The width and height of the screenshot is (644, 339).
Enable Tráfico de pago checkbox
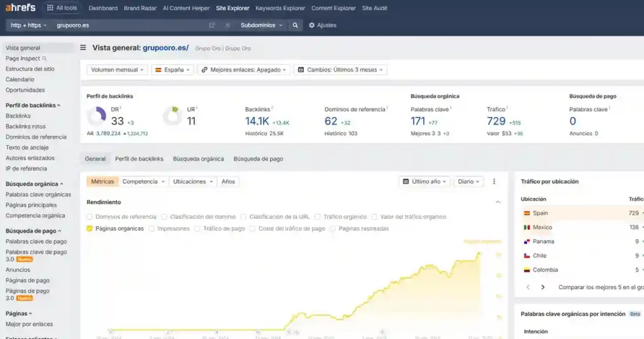(197, 228)
